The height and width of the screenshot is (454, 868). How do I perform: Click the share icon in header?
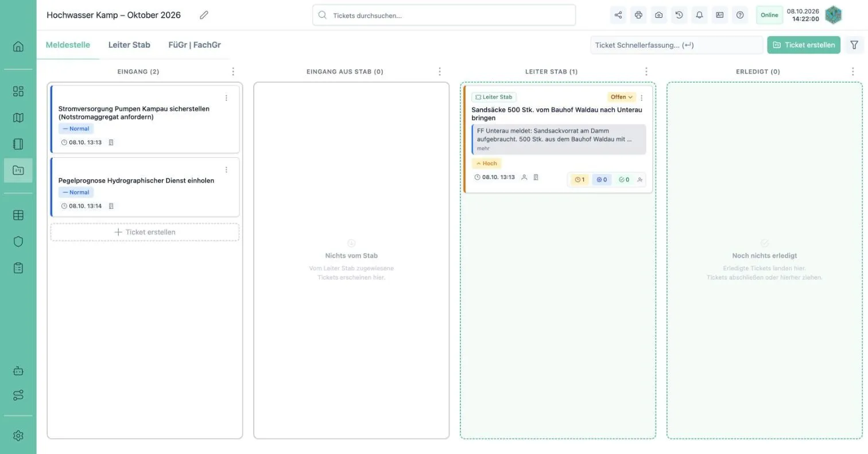[x=618, y=15]
